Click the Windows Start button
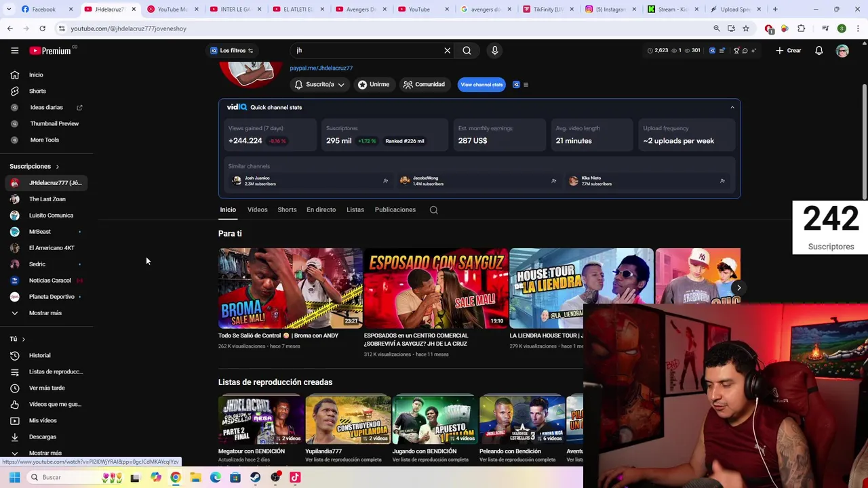 click(x=14, y=477)
